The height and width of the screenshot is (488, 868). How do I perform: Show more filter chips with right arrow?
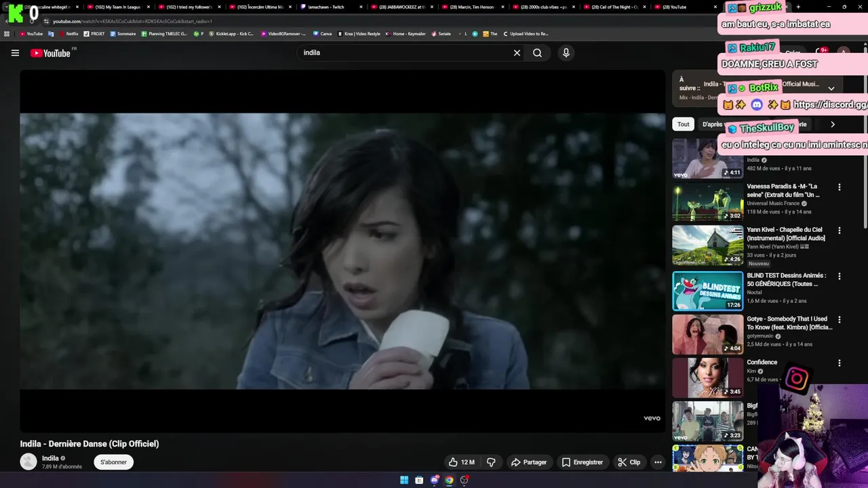(833, 124)
